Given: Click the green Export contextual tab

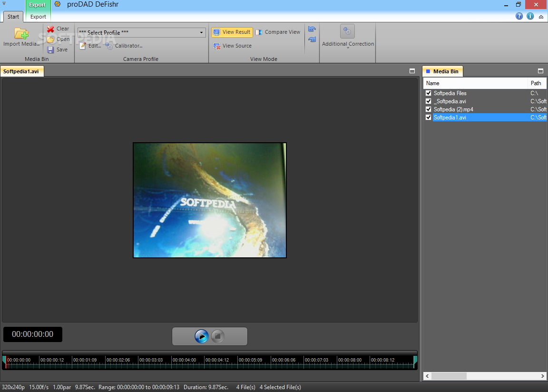Looking at the screenshot, I should (x=38, y=5).
